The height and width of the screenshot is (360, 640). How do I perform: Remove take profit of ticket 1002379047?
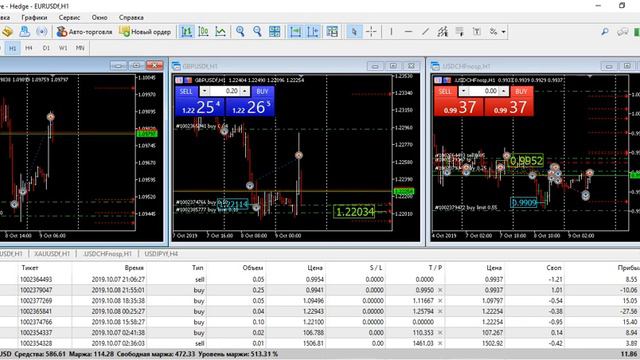(x=440, y=290)
